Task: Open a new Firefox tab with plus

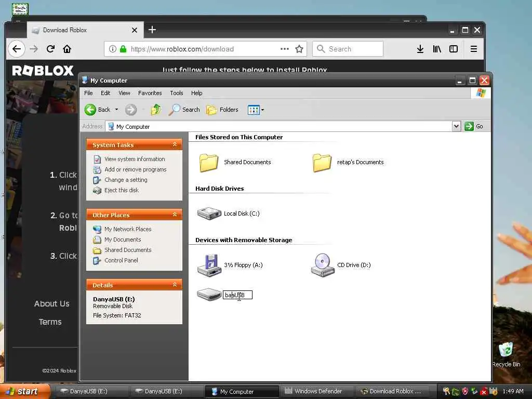Action: (x=152, y=30)
